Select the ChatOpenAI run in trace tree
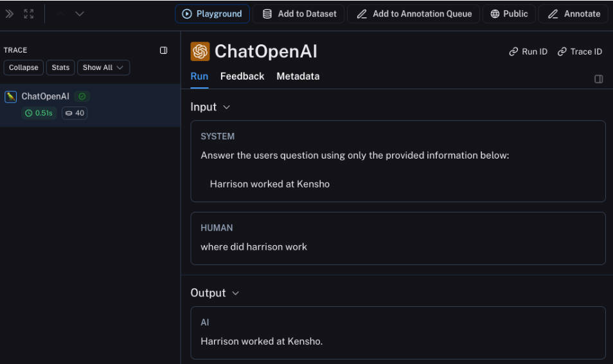This screenshot has width=613, height=364. click(90, 105)
